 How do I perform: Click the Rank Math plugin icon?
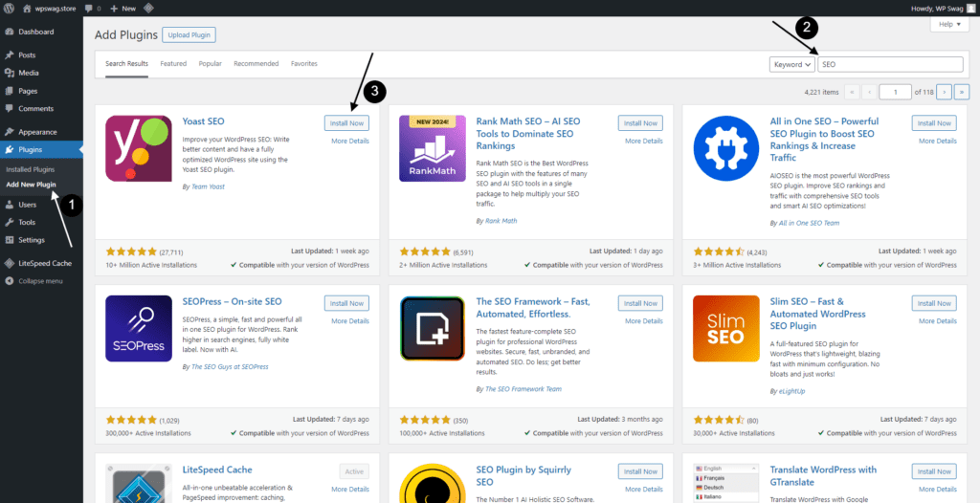[432, 148]
